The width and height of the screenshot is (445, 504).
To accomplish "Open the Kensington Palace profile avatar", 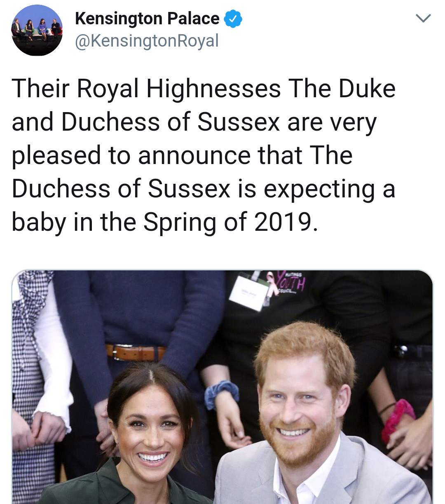I will [x=37, y=30].
